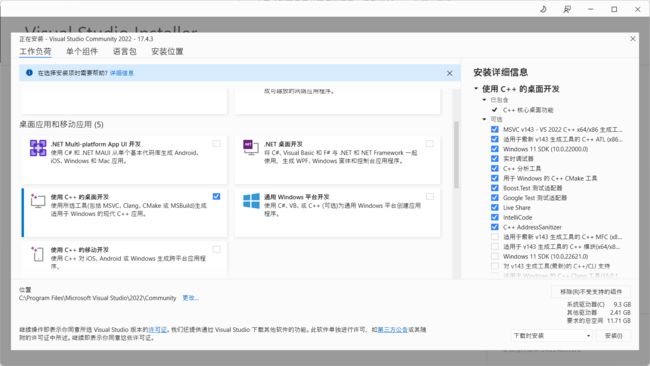
Task: Switch to the 语言包 tab
Action: [124, 51]
